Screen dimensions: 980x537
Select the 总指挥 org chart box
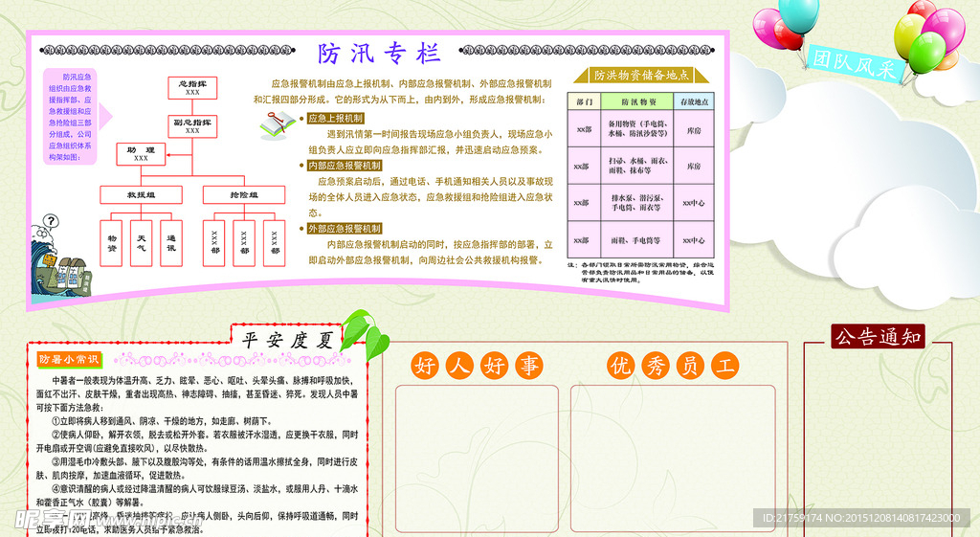pos(192,87)
